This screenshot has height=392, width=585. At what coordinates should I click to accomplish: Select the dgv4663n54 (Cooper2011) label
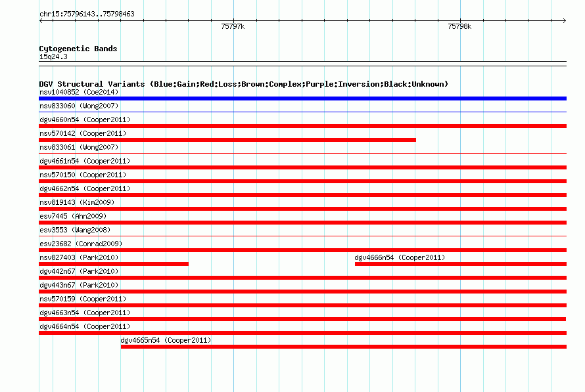click(85, 313)
